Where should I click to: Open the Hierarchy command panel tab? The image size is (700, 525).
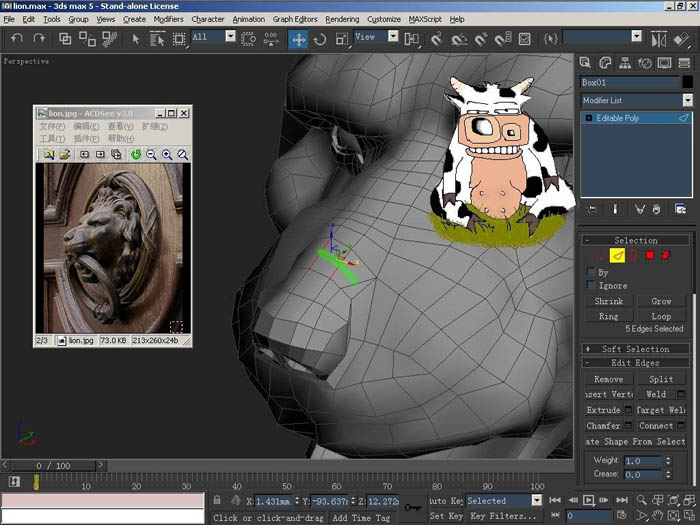625,63
